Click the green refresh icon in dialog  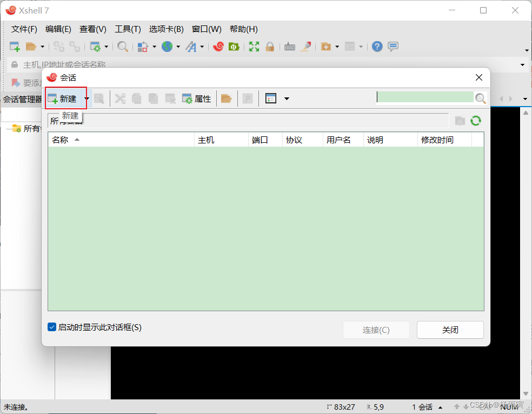point(476,121)
